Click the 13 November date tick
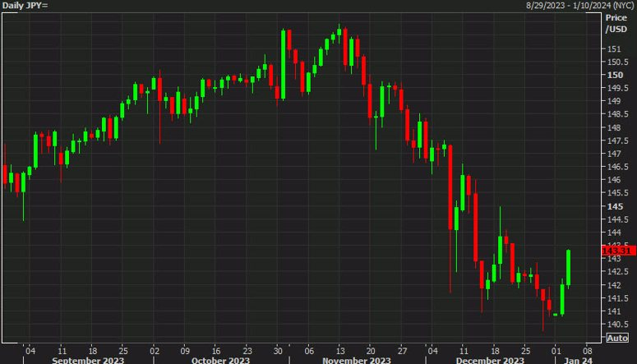This screenshot has height=364, width=637. pos(340,351)
